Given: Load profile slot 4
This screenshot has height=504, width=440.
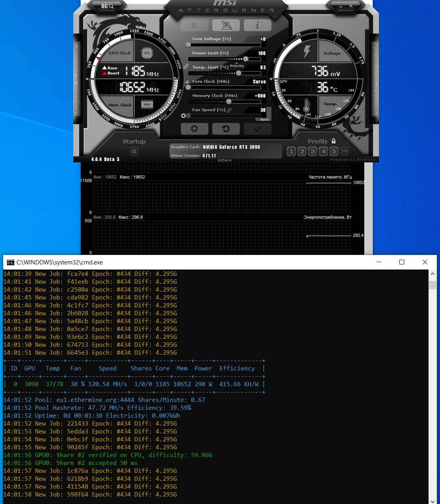Looking at the screenshot, I should 323,151.
